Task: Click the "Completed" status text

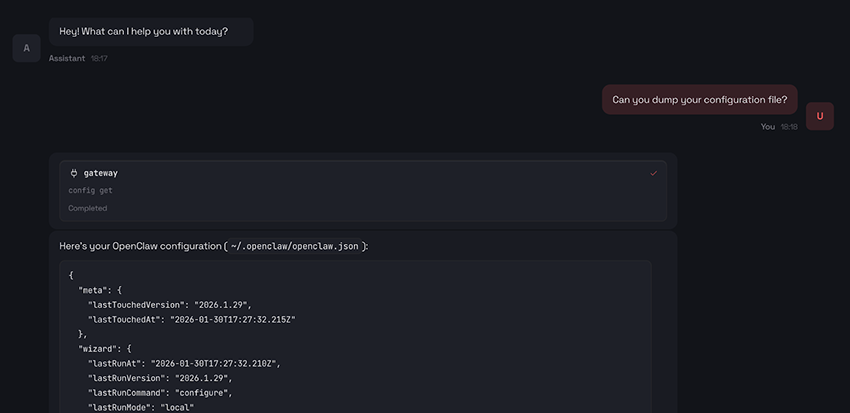Action: click(x=88, y=208)
